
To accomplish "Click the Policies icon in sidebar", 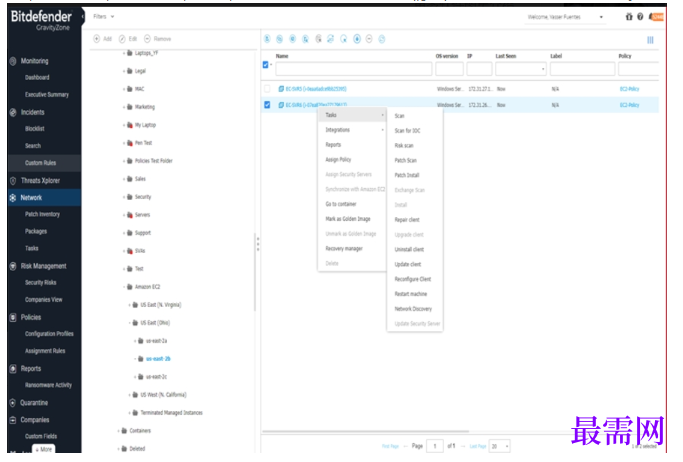I will pos(13,317).
